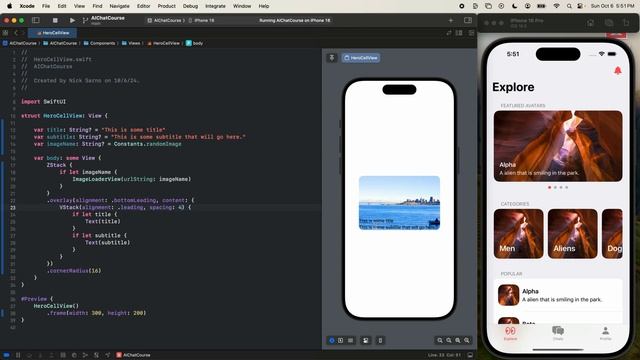Open Views folder in the jump bar
The height and width of the screenshot is (360, 640).
(x=131, y=43)
